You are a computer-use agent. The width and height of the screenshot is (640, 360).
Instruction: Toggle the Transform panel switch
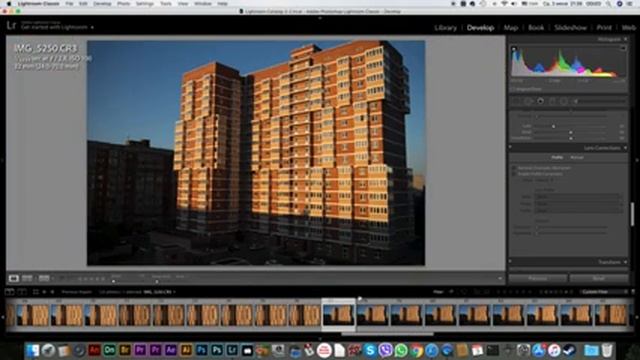pos(511,262)
